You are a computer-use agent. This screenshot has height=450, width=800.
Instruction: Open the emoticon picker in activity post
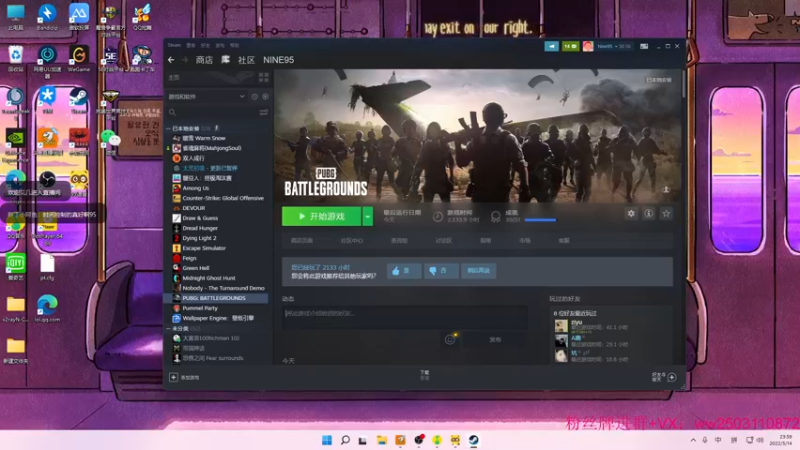(x=450, y=340)
